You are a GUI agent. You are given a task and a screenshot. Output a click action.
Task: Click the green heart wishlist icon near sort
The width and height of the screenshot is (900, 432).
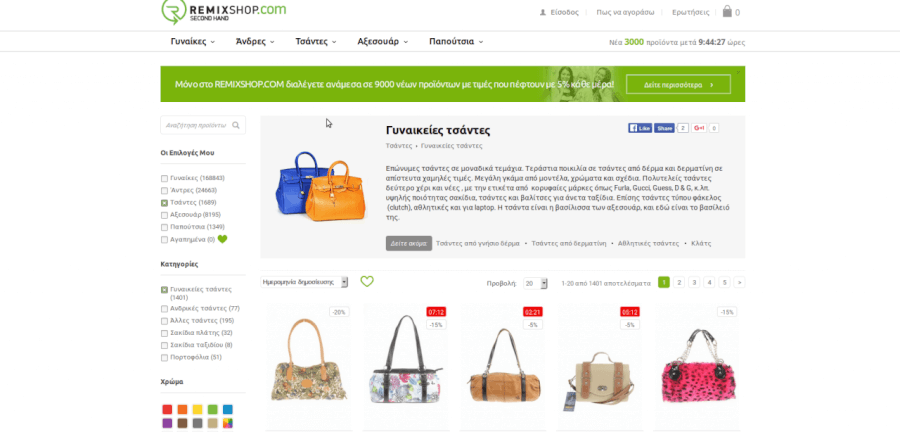click(367, 281)
